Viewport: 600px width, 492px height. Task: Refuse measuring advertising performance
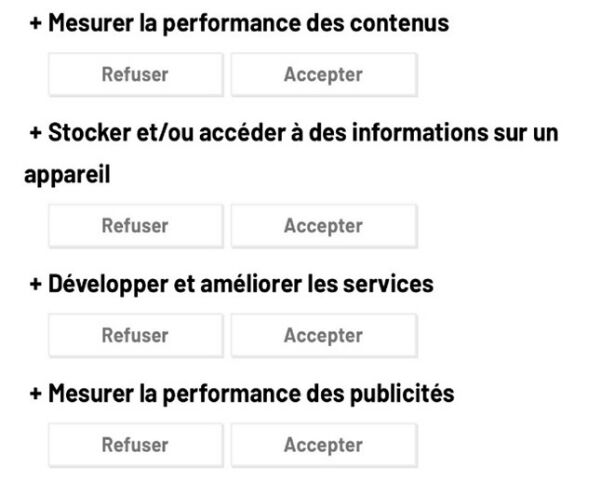pyautogui.click(x=136, y=445)
